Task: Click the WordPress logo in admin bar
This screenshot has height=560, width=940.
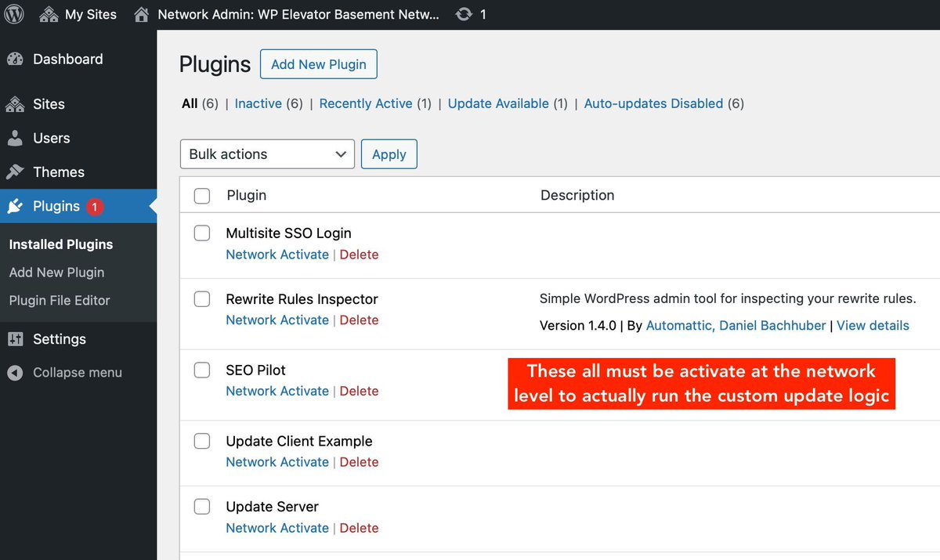Action: point(15,14)
